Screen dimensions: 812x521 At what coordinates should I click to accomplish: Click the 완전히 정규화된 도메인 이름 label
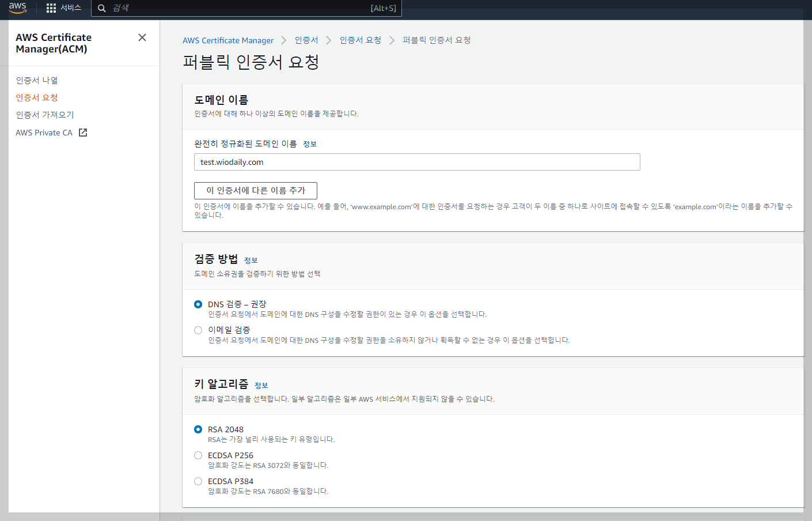245,144
